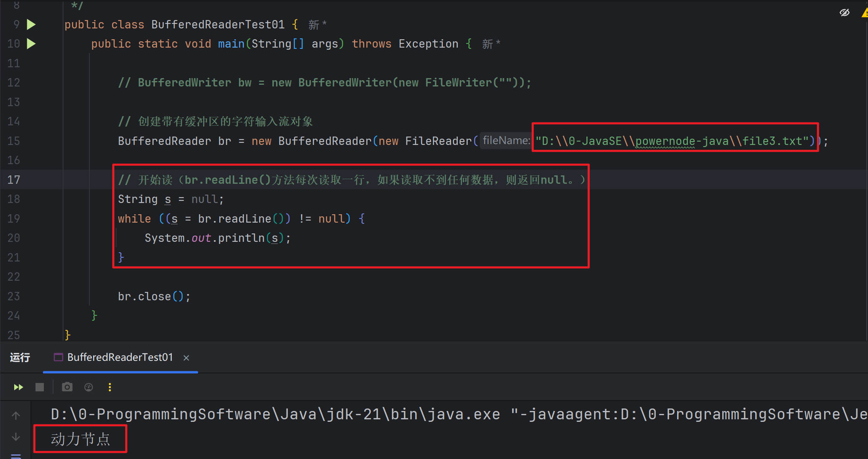Screen dimensions: 868x459
Task: Click the fileName parameter hint on line 15
Action: coord(506,140)
